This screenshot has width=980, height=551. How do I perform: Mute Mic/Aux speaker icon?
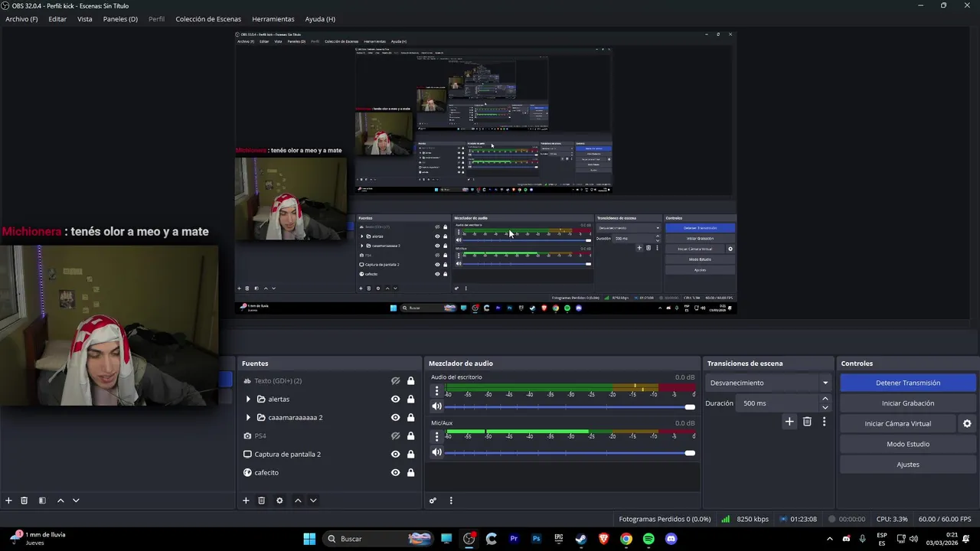click(x=436, y=452)
